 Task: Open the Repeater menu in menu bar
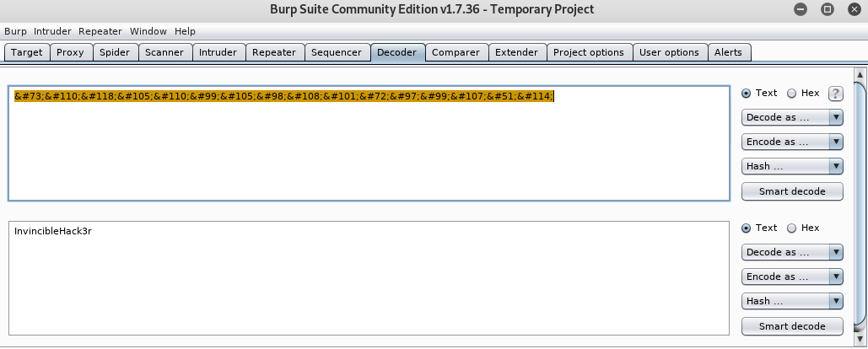[100, 31]
